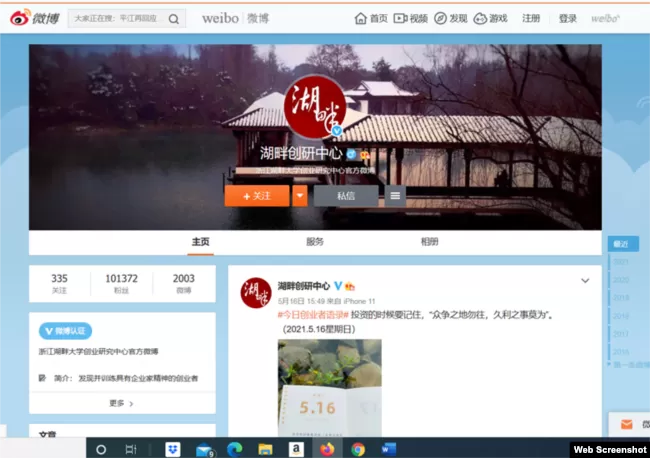Expand the post options chevron
The image size is (650, 458).
(x=585, y=281)
